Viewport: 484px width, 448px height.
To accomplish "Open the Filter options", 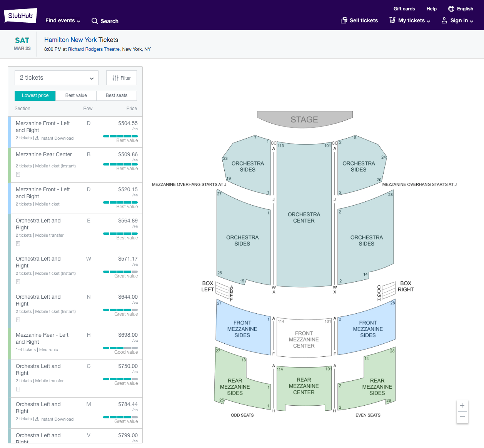I will click(122, 78).
